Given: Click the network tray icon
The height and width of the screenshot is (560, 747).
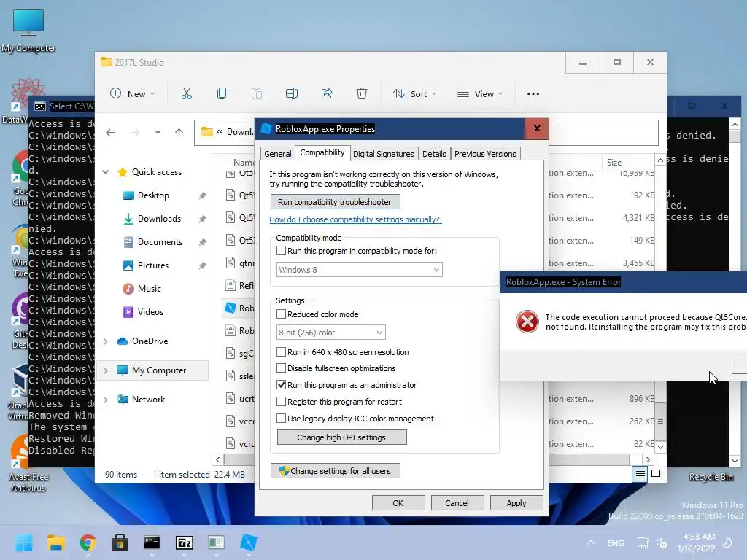Looking at the screenshot, I should [643, 542].
